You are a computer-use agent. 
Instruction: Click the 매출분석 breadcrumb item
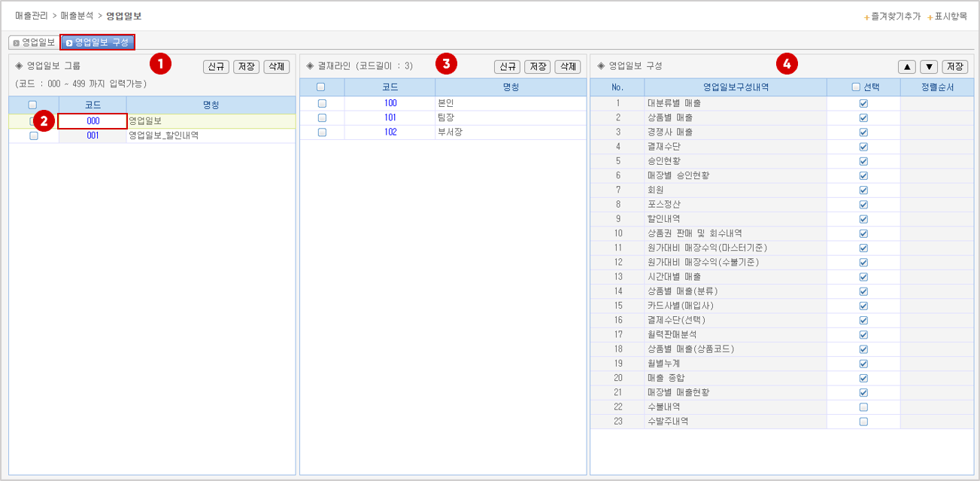tap(77, 15)
